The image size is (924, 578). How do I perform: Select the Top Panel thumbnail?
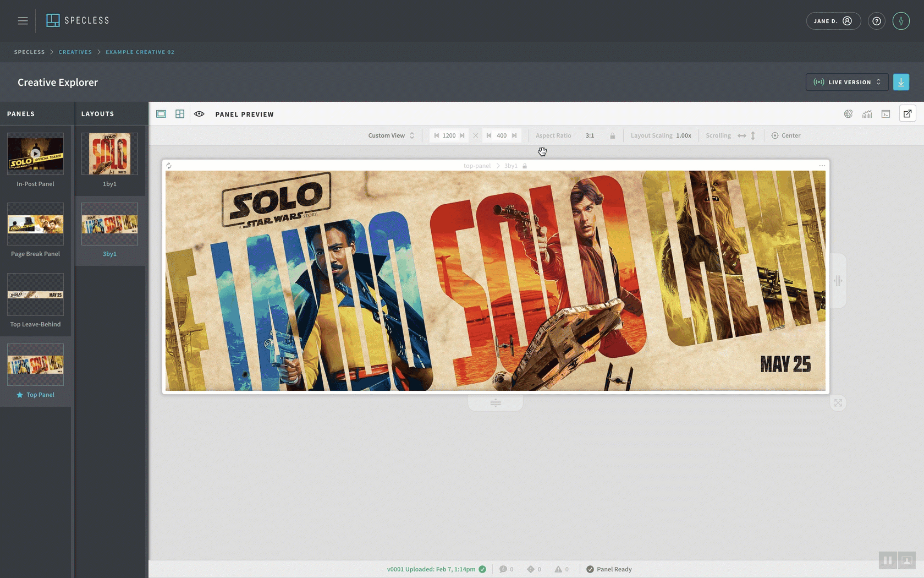pos(35,365)
